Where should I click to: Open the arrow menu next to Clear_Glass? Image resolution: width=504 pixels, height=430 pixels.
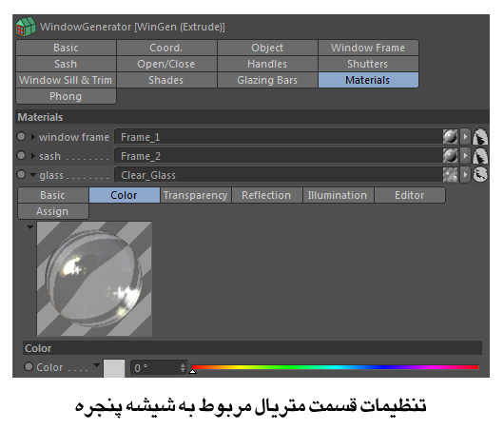click(x=465, y=175)
